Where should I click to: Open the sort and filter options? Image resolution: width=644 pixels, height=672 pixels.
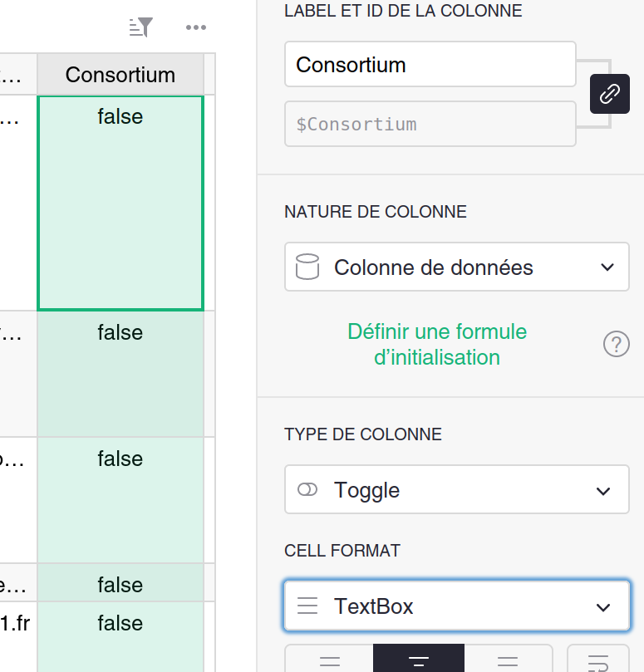tap(140, 27)
